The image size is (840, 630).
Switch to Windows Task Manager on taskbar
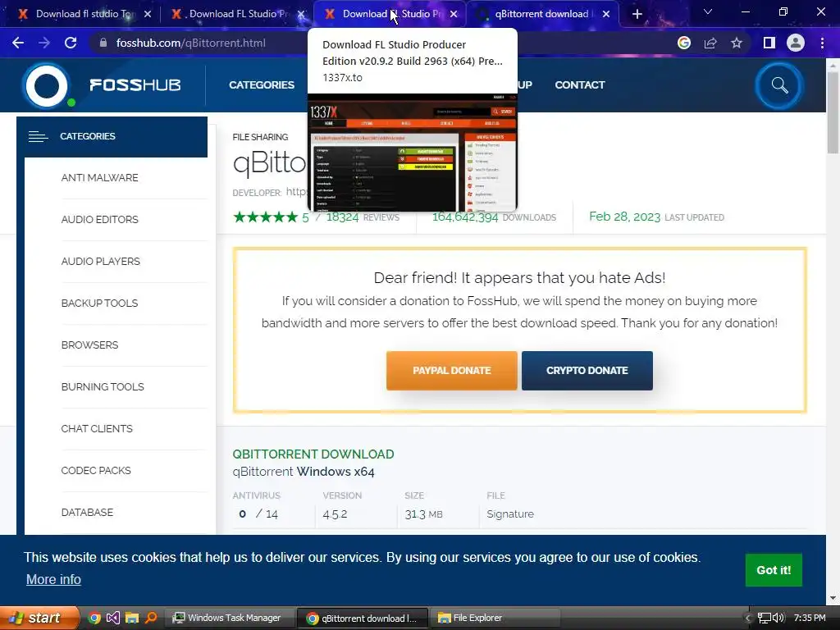click(x=229, y=618)
